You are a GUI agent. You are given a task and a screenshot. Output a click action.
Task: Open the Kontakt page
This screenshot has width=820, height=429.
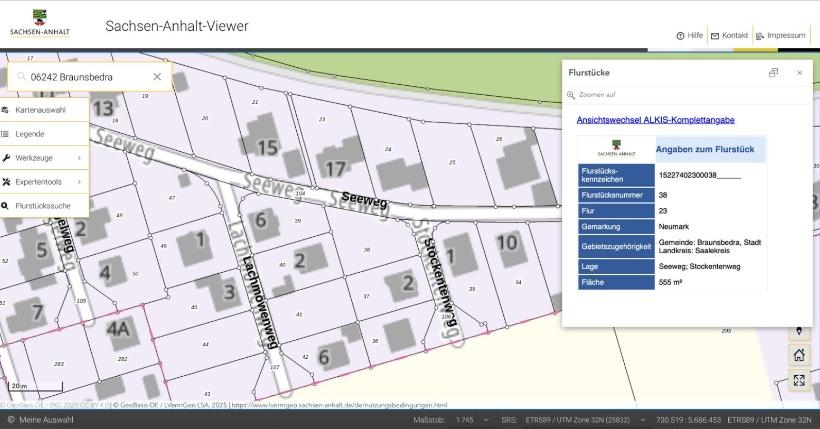click(x=730, y=36)
